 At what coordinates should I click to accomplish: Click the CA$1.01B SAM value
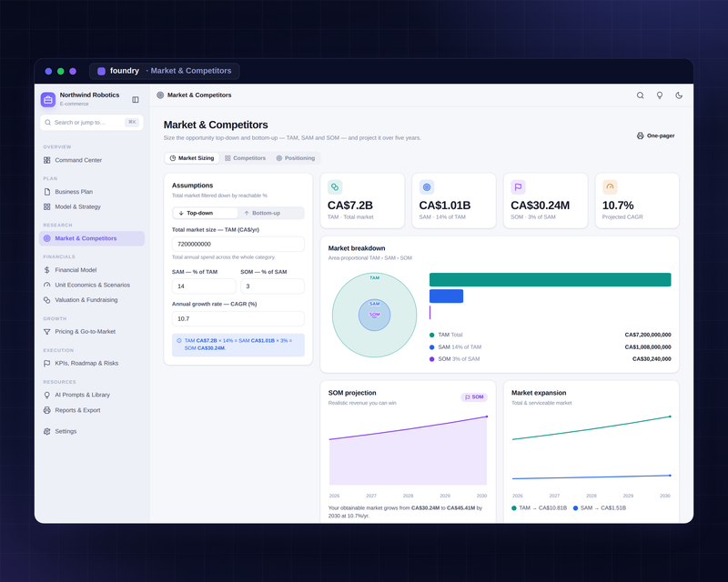(x=445, y=206)
